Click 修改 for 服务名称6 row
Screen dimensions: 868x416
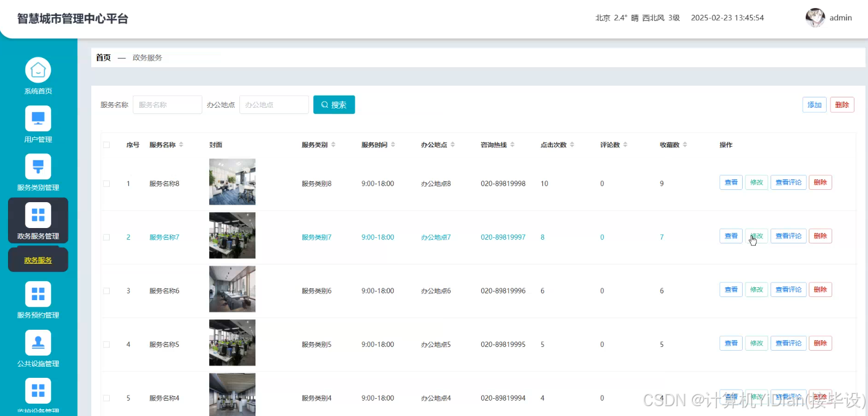[756, 290]
